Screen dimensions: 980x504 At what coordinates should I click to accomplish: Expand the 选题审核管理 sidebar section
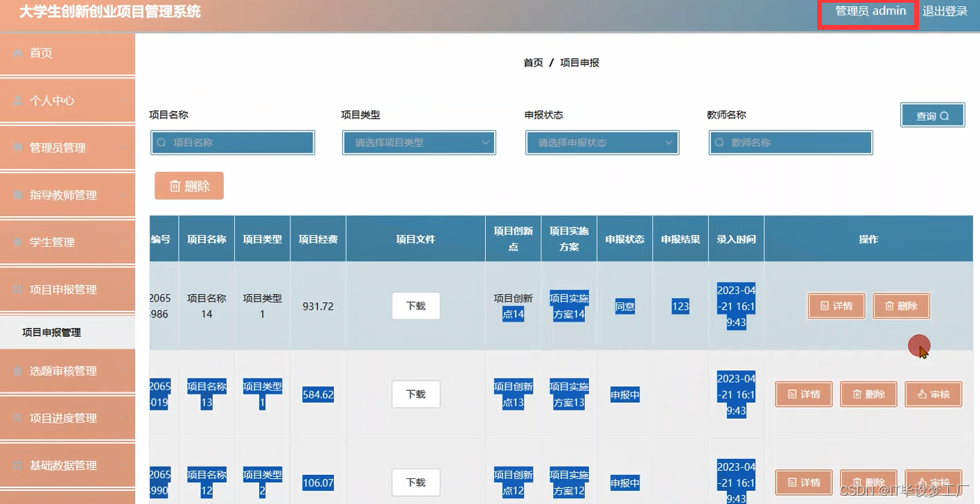(x=59, y=370)
